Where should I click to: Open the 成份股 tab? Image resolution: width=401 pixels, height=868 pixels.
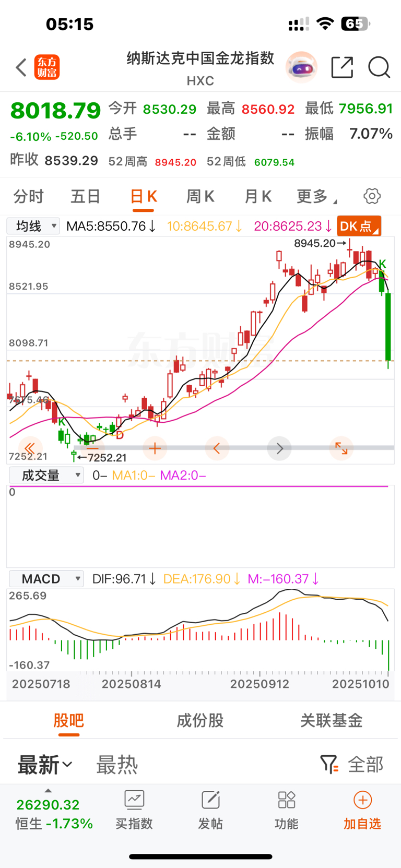click(x=200, y=720)
